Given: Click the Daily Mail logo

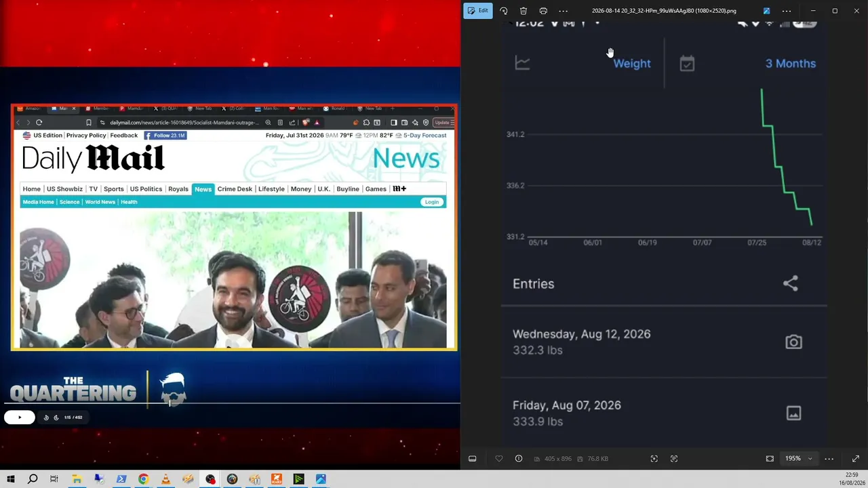Looking at the screenshot, I should coord(93,159).
